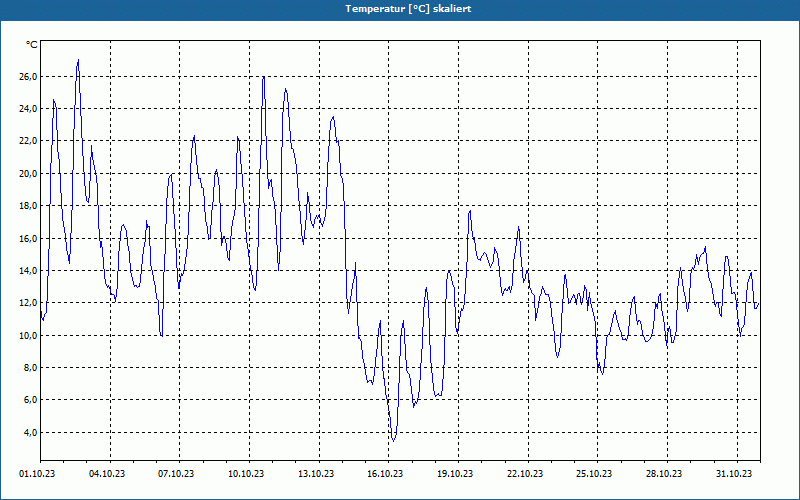Click the date label 13.10.23
Viewport: 800px width, 500px height.
point(316,474)
